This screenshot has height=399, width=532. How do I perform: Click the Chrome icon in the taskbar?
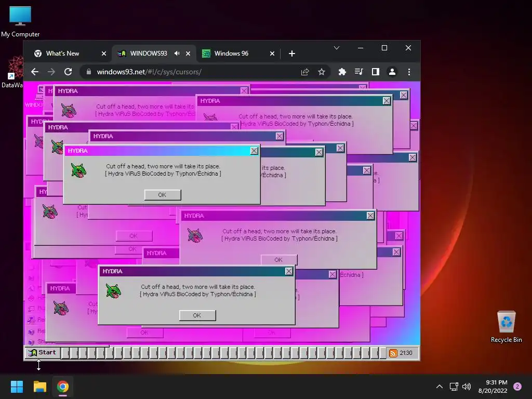click(63, 387)
